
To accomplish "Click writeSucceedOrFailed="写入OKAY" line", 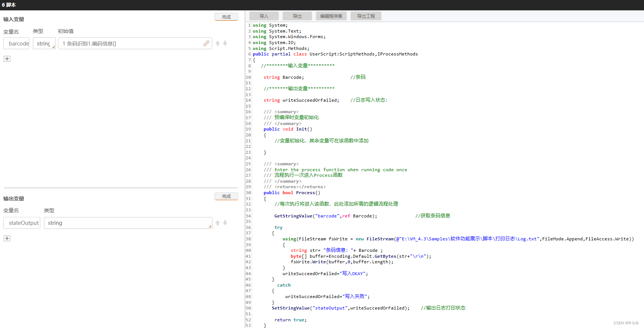I will [325, 274].
